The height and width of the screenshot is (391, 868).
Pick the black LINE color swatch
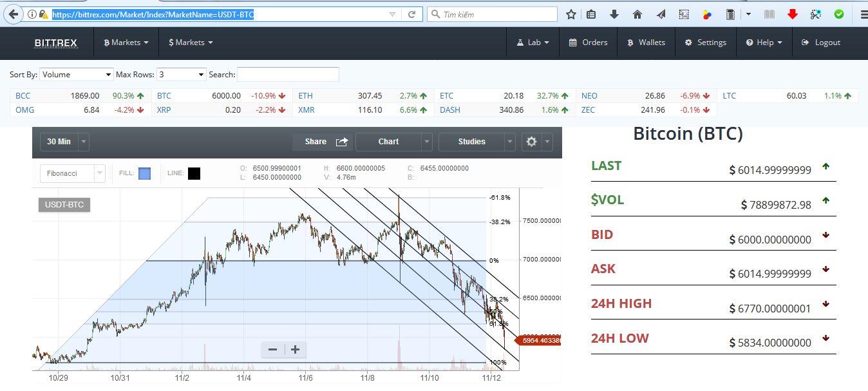click(194, 173)
